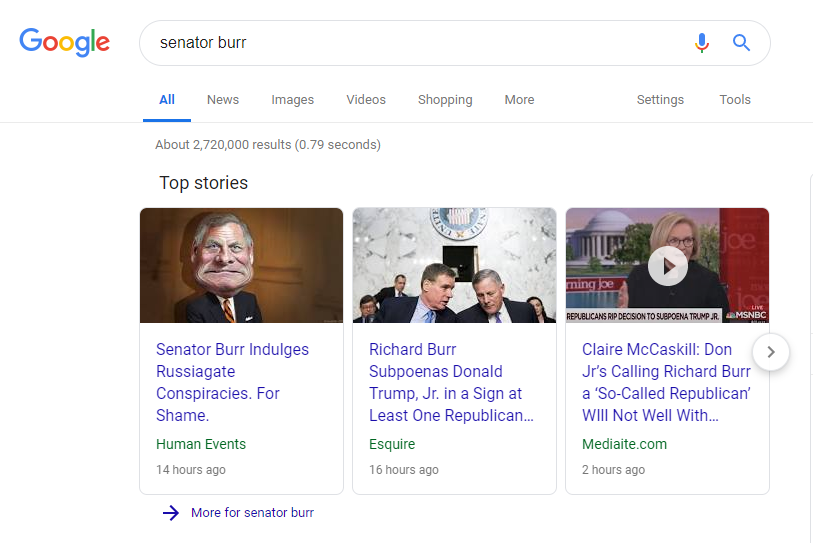Viewport: 813px width, 543px height.
Task: Switch to the Videos tab
Action: coord(366,100)
